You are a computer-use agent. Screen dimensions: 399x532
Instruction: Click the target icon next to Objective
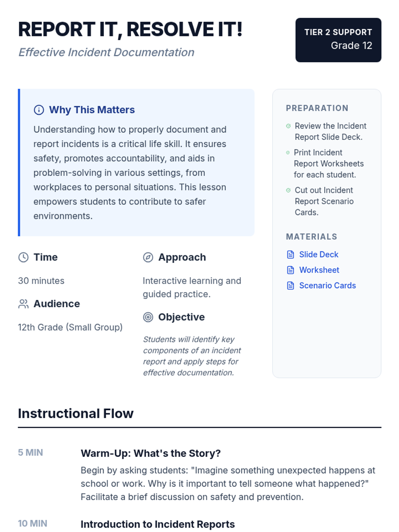point(148,317)
